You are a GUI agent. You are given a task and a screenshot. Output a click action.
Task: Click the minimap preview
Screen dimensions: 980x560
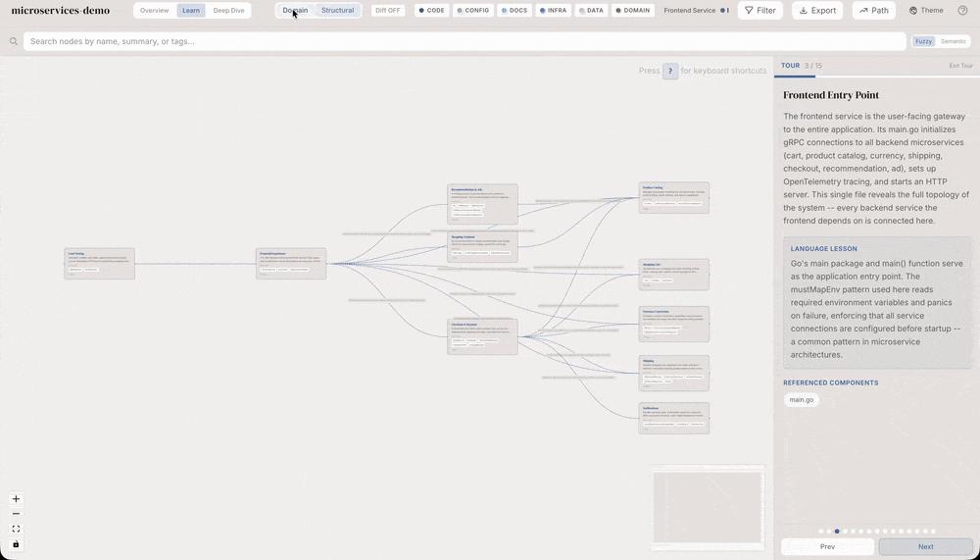708,507
